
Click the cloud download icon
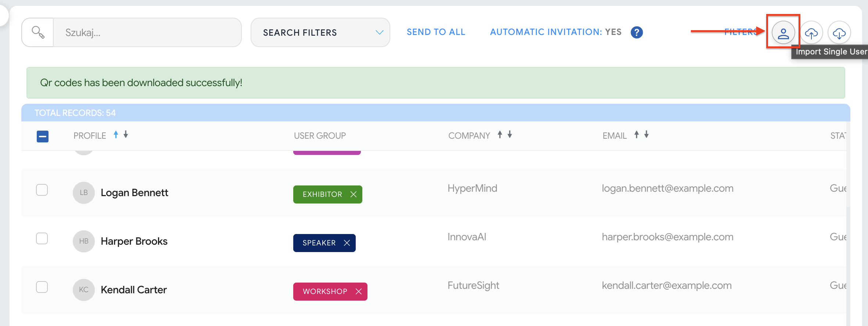(x=839, y=33)
